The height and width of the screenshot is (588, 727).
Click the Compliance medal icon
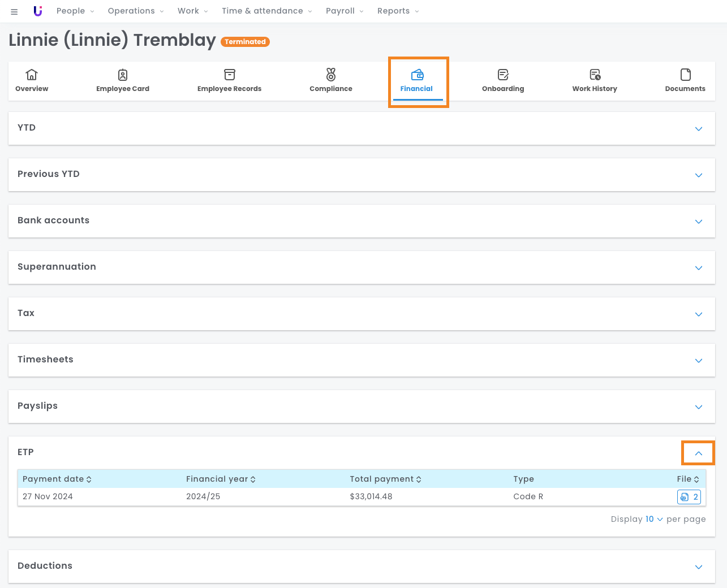pyautogui.click(x=331, y=75)
